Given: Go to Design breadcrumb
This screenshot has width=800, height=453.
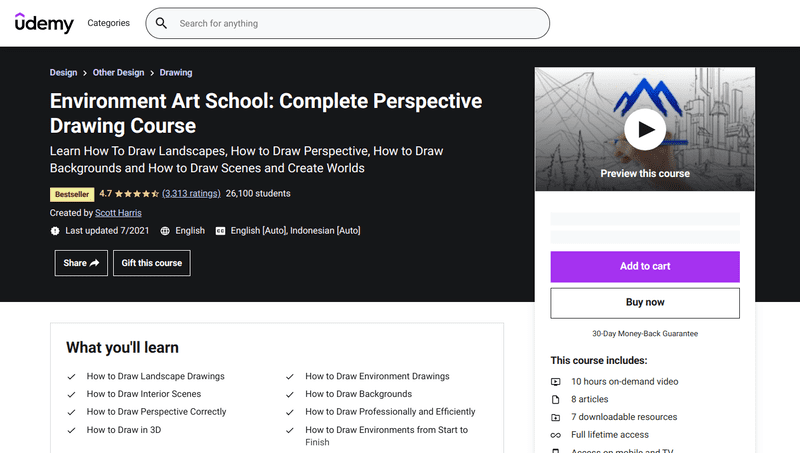Looking at the screenshot, I should (x=63, y=72).
